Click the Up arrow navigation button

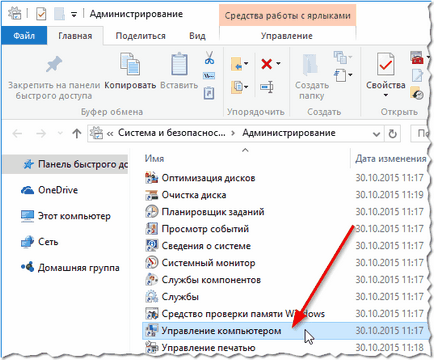[x=77, y=134]
